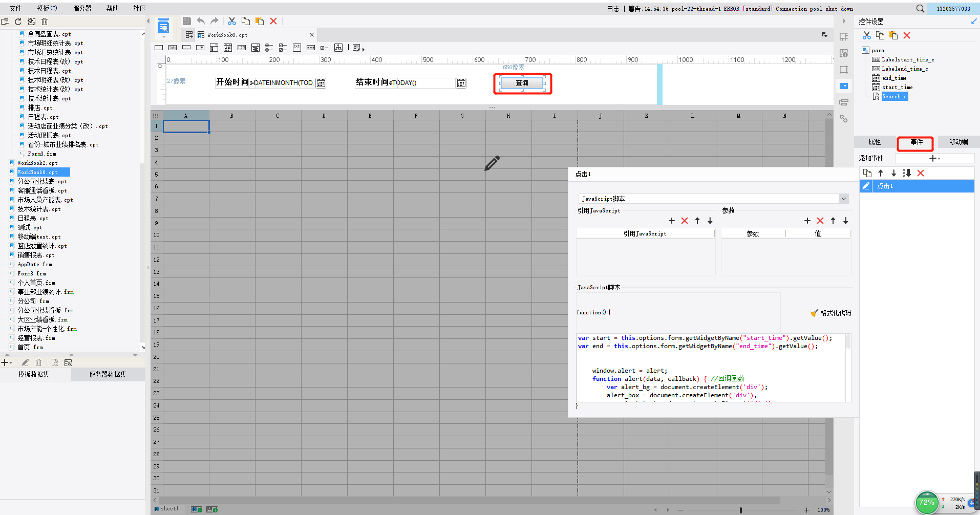
Task: Move the selected event up in the list
Action: 881,173
